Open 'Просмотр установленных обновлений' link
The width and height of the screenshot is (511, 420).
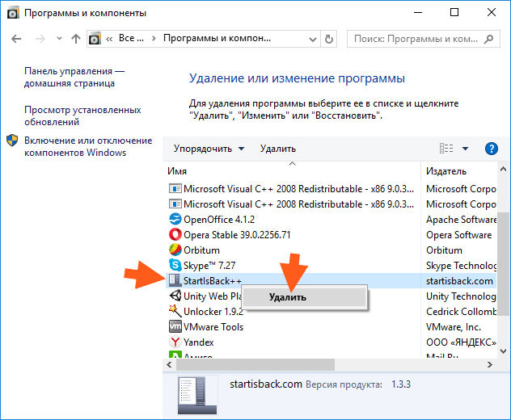82,115
